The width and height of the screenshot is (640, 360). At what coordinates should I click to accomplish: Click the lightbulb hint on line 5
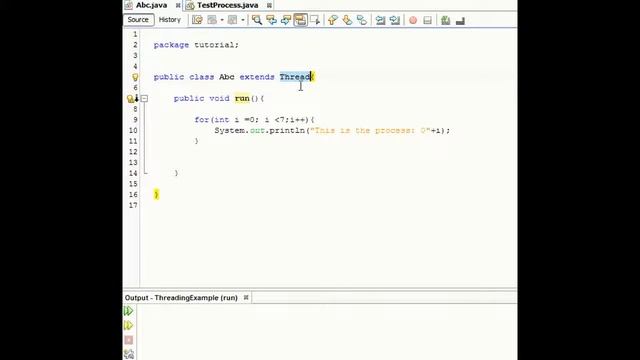(135, 77)
